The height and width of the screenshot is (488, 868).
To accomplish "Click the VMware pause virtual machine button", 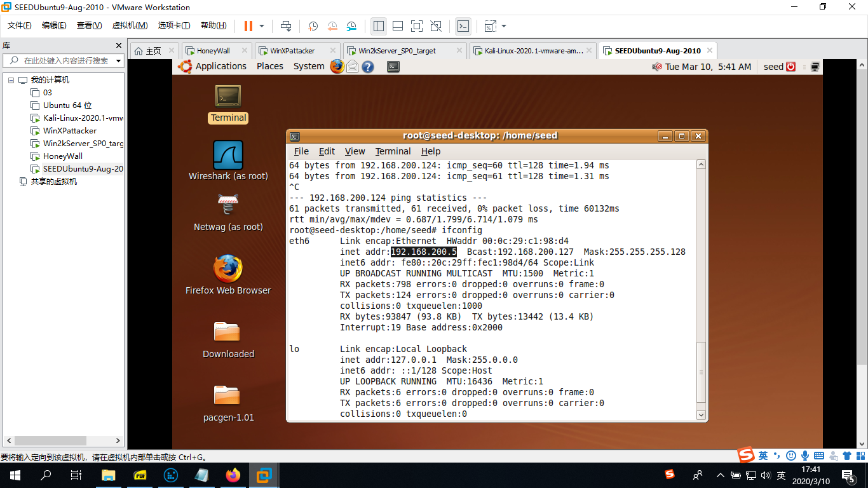I will [x=248, y=26].
